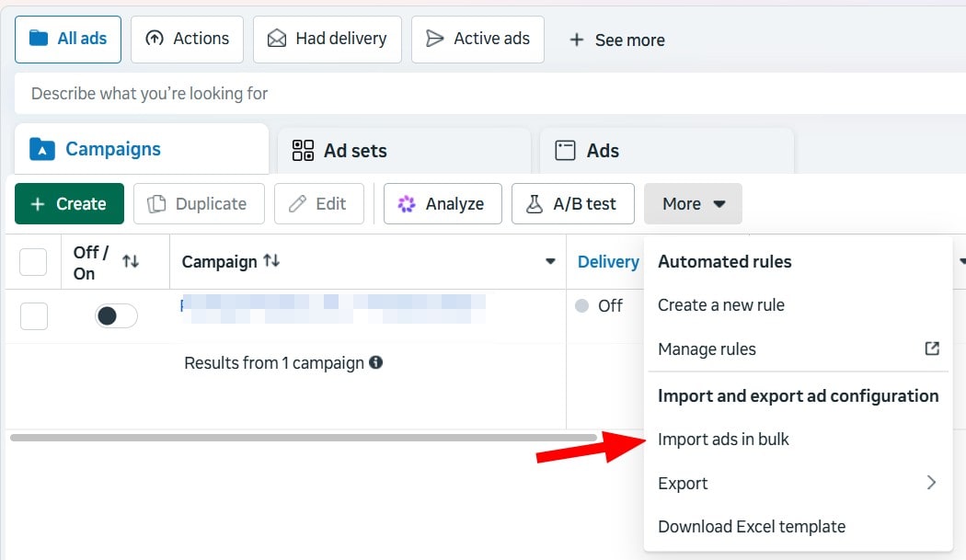Collapse the More dropdown menu

693,204
